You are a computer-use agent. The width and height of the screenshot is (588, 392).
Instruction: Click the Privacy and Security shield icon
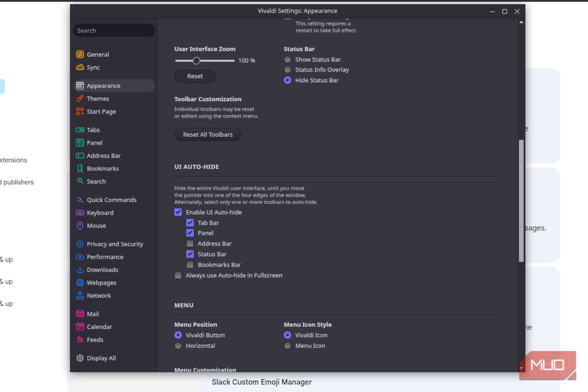pos(80,244)
